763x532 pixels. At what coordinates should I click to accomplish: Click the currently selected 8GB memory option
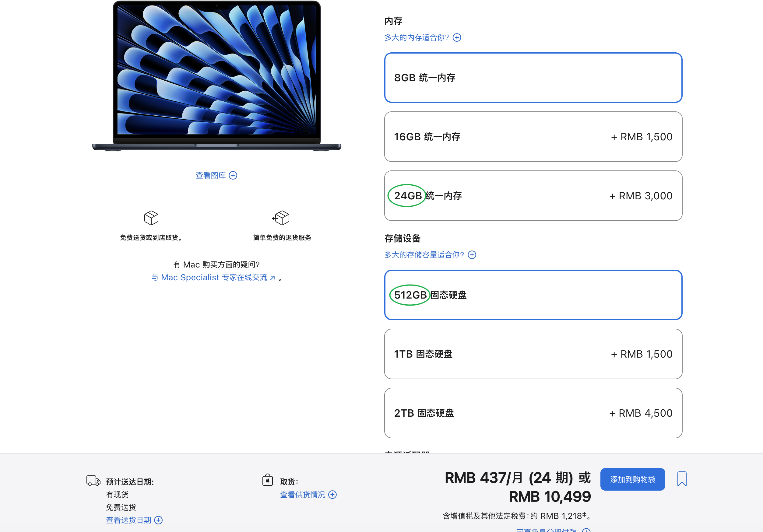pos(533,78)
